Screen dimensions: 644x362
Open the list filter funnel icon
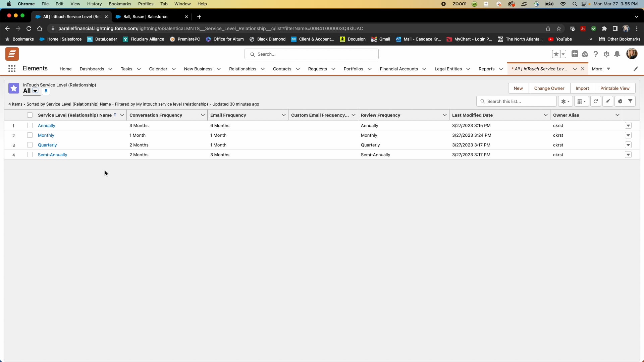(630, 101)
